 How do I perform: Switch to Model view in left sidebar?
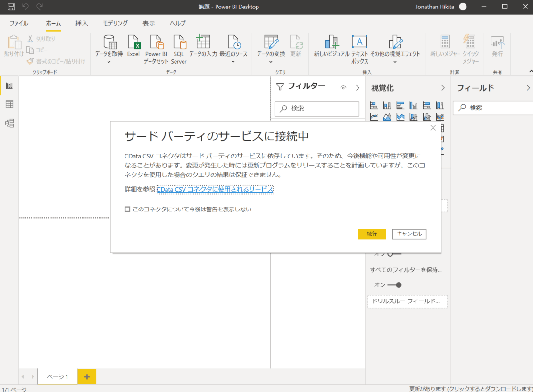pyautogui.click(x=9, y=123)
